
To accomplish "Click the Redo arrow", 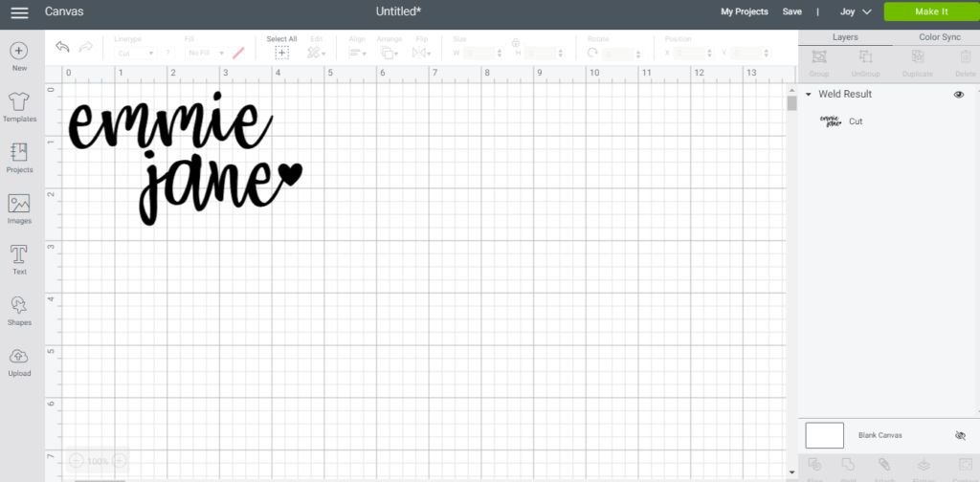I will tap(85, 47).
